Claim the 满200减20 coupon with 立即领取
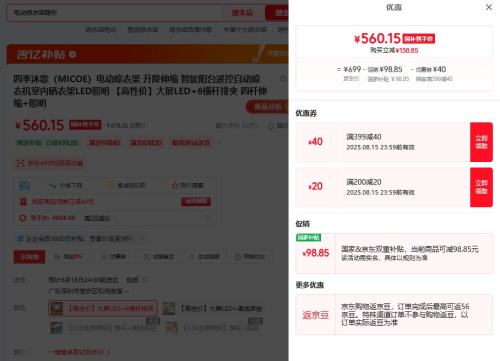Image resolution: width=500 pixels, height=361 pixels. (481, 187)
